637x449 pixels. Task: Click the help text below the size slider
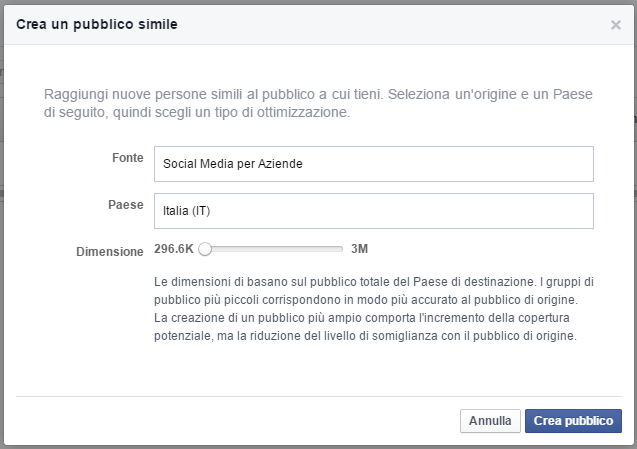pos(375,309)
